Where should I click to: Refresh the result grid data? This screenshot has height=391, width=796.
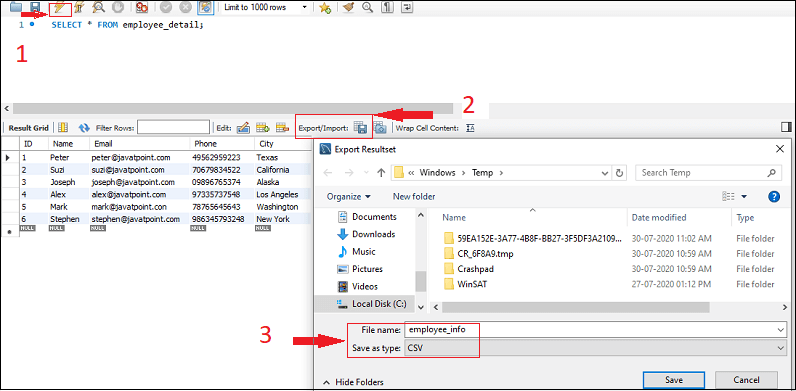pyautogui.click(x=84, y=128)
